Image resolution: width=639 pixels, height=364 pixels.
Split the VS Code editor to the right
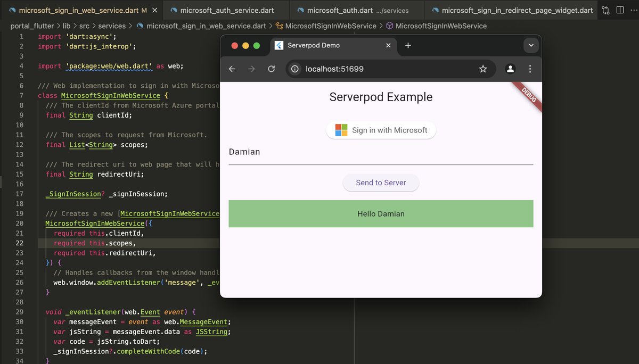point(620,10)
